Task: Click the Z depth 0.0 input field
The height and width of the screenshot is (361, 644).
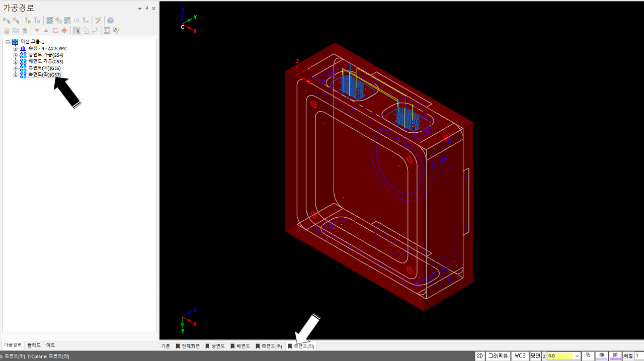Action: coord(559,355)
